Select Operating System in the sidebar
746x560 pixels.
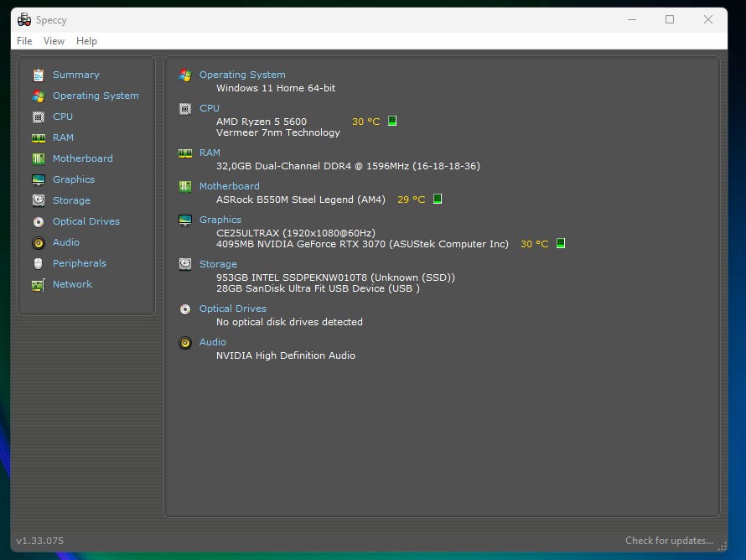[96, 96]
